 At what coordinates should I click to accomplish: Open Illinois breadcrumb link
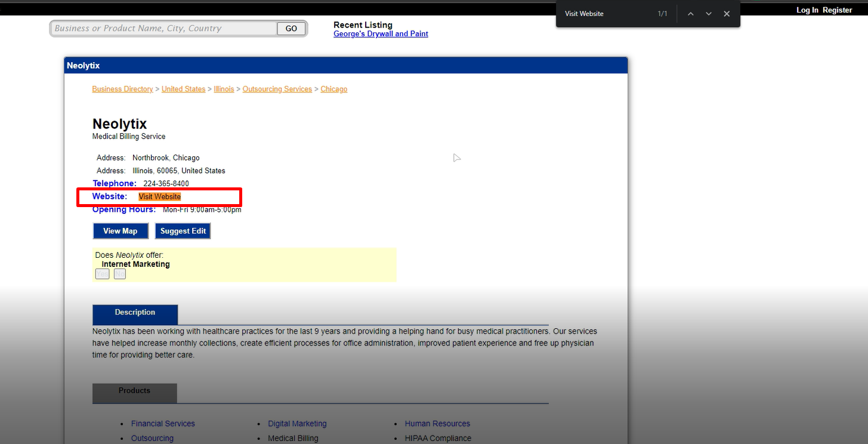[224, 89]
